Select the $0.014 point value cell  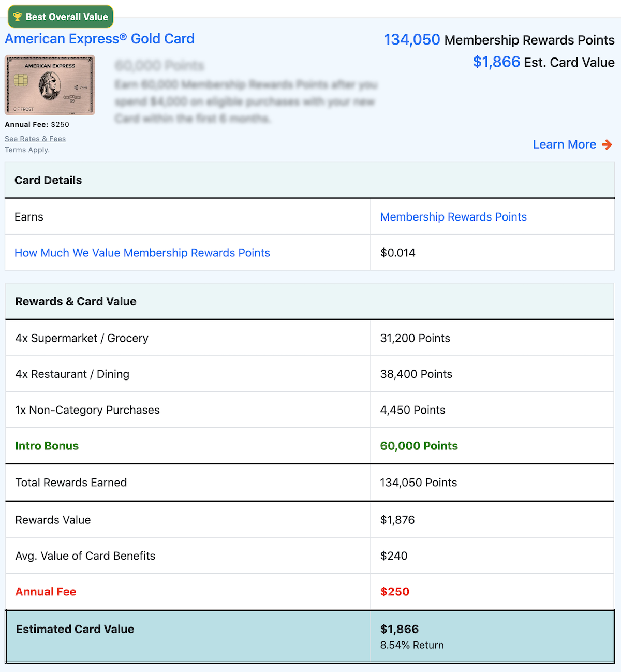pos(398,253)
